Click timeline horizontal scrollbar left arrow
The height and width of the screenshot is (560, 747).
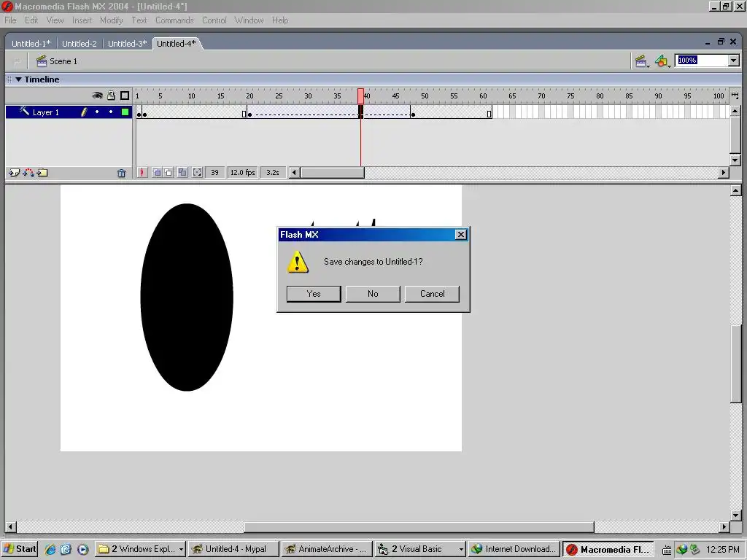[x=295, y=172]
